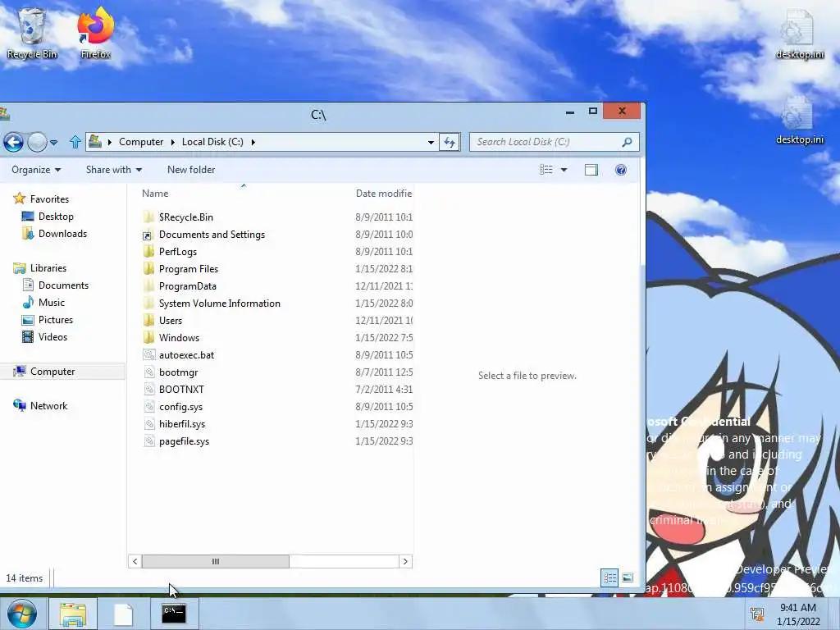Viewport: 840px width, 630px height.
Task: Select Computer in navigation pane
Action: (x=52, y=372)
